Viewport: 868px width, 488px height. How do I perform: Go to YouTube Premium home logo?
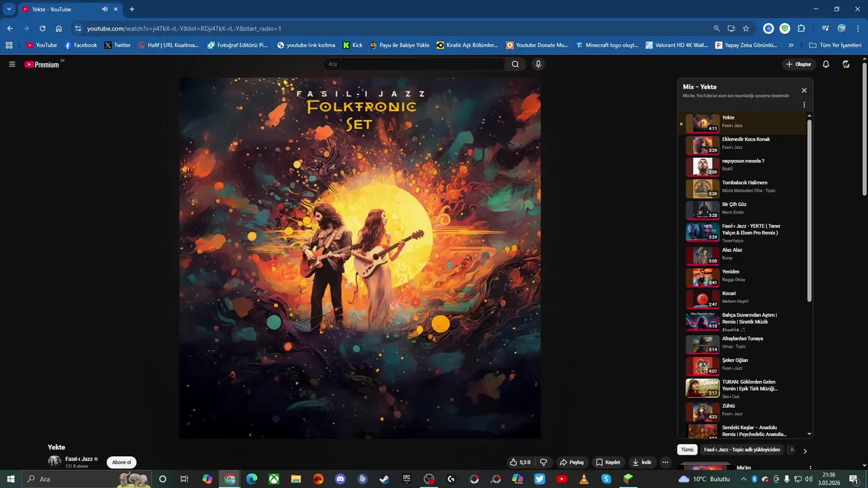42,64
